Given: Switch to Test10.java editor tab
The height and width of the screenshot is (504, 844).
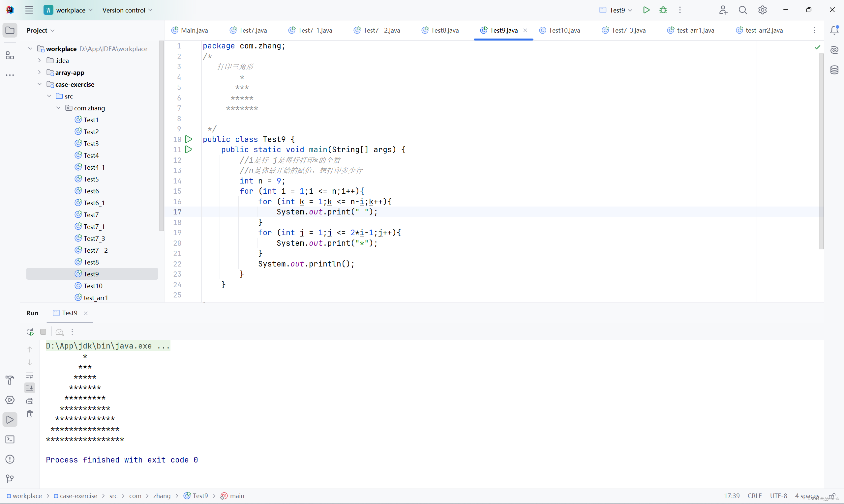Looking at the screenshot, I should pyautogui.click(x=560, y=30).
